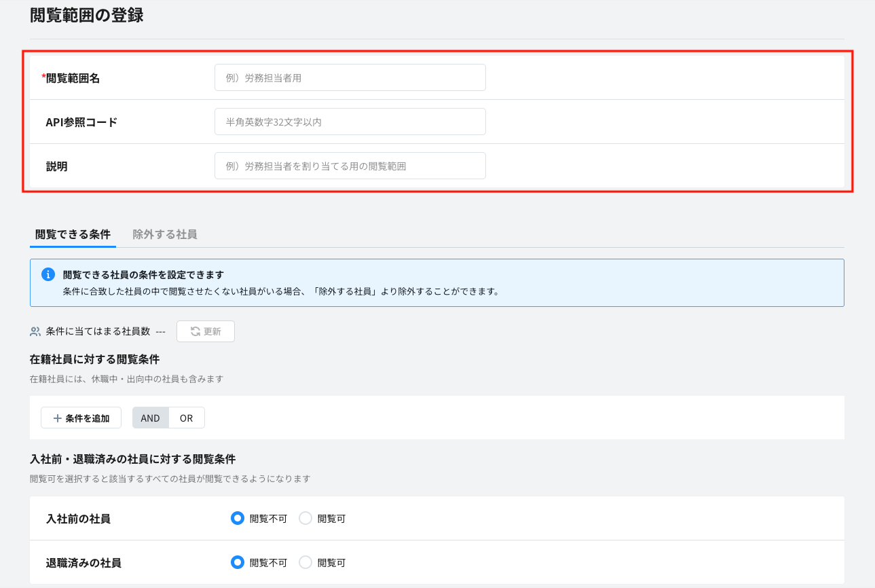This screenshot has height=588, width=875.
Task: Click the API参照コード text field
Action: click(x=350, y=122)
